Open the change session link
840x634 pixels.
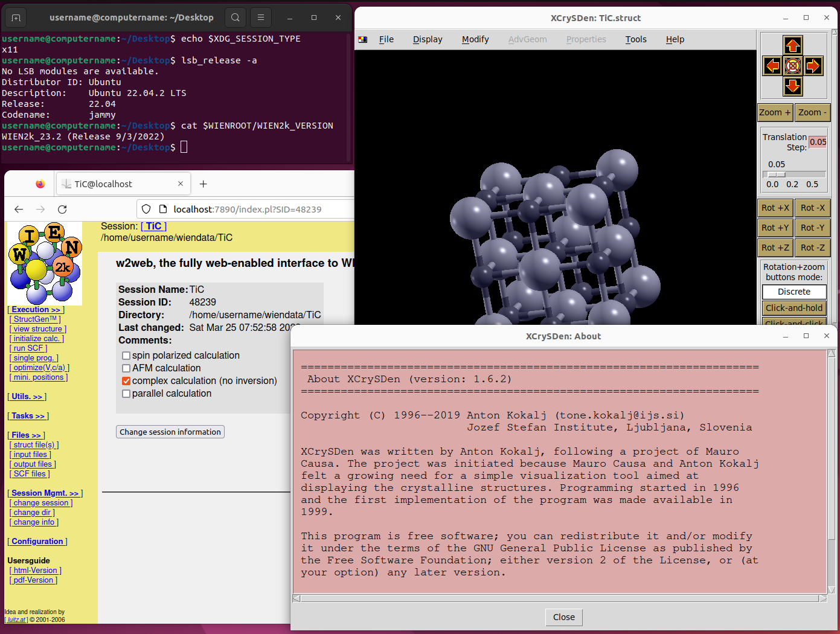point(41,502)
